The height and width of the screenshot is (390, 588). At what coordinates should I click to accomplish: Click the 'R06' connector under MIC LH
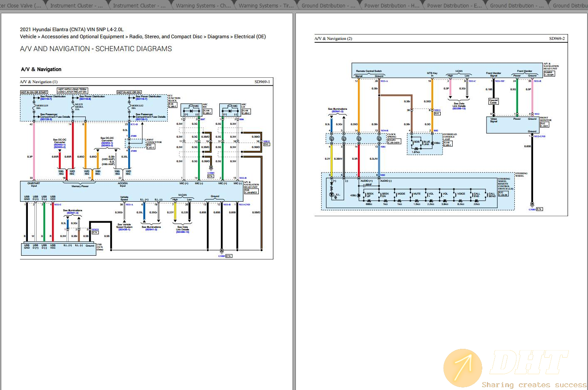(x=242, y=119)
